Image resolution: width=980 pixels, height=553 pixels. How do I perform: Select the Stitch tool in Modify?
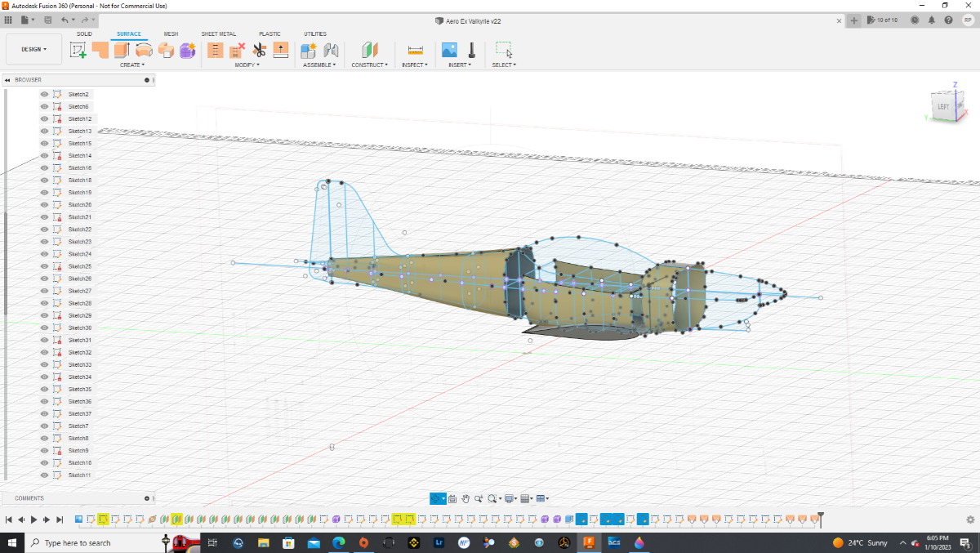[x=216, y=51]
